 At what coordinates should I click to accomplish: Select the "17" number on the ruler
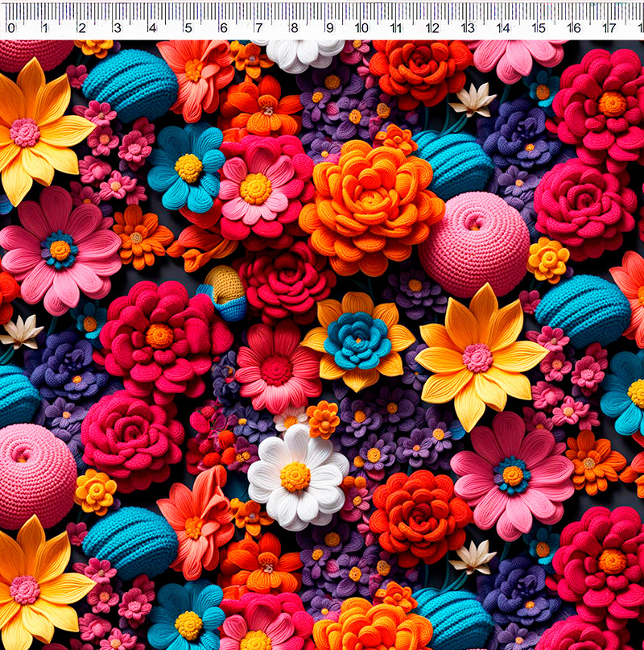[x=609, y=28]
